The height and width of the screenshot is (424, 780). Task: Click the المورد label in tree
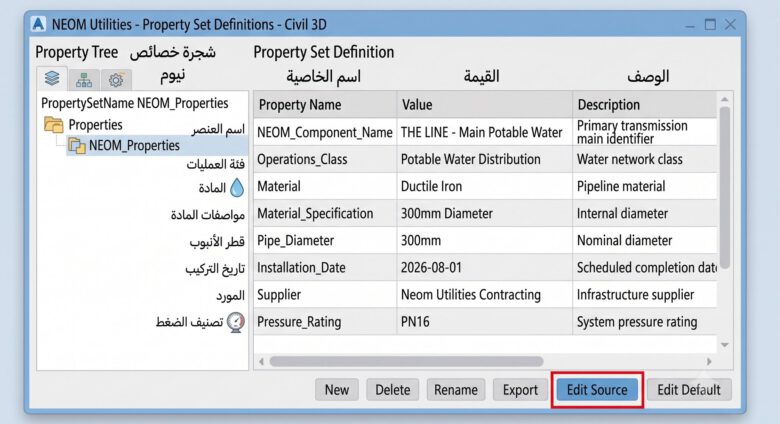pos(230,296)
